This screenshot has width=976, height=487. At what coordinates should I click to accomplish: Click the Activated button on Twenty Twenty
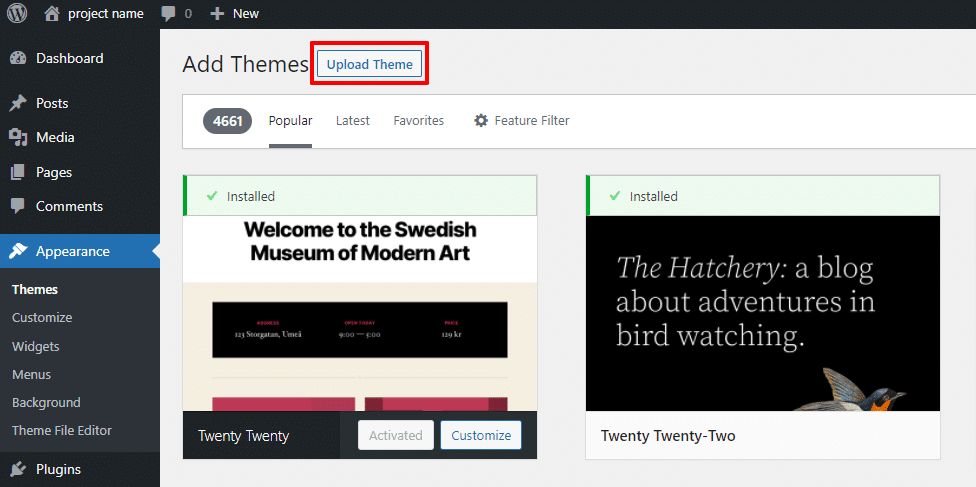tap(396, 435)
